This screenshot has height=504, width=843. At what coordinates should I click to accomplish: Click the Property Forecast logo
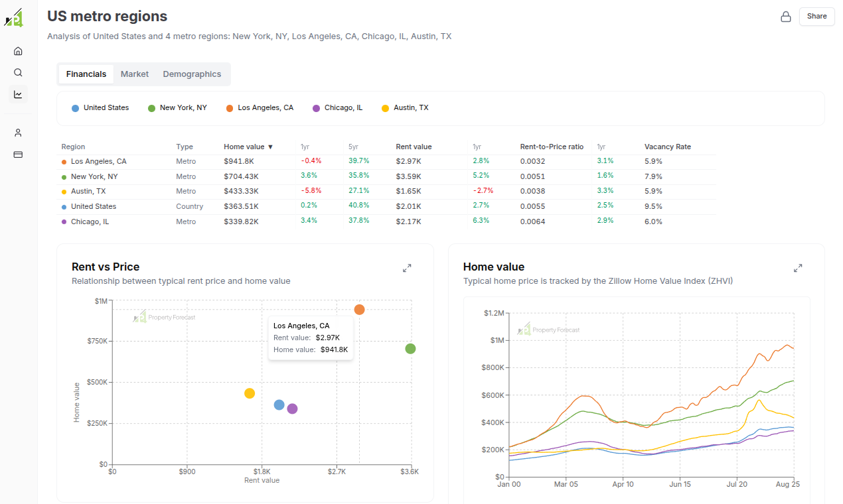point(14,18)
